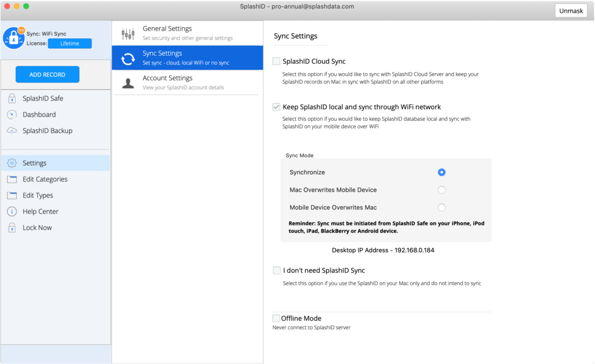Screen dimensions: 595x364
Task: Click the General Settings sliders icon
Action: pyautogui.click(x=128, y=34)
